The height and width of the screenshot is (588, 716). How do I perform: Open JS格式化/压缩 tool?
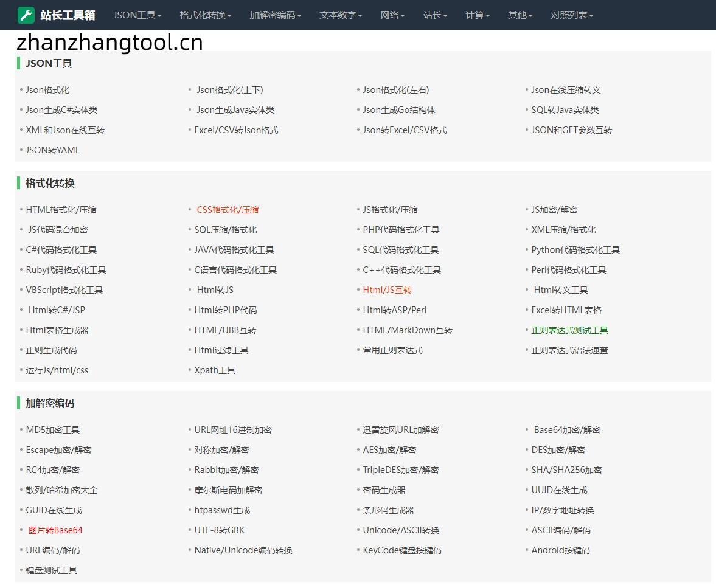390,210
